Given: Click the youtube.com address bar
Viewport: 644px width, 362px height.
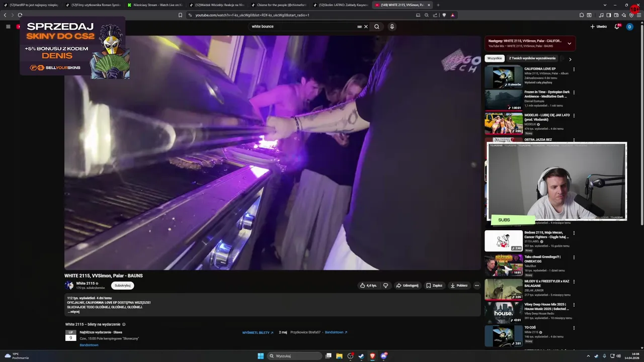Looking at the screenshot, I should 302,15.
